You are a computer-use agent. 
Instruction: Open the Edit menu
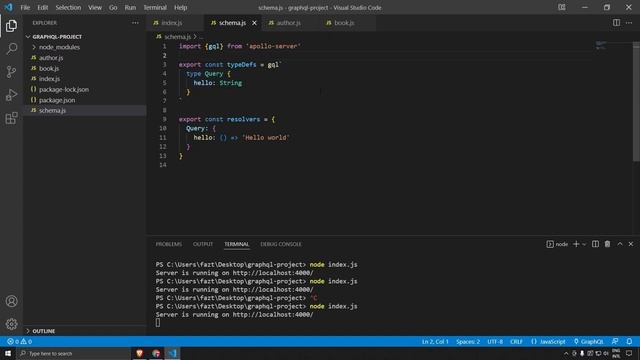coord(42,7)
